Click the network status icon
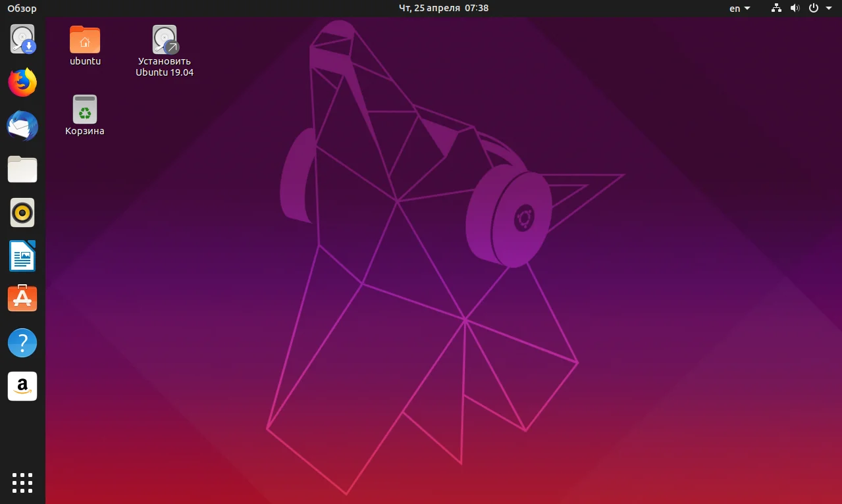Viewport: 842px width, 504px height. pyautogui.click(x=776, y=9)
